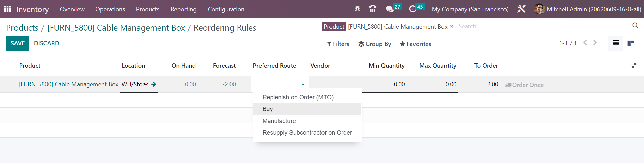The height and width of the screenshot is (163, 644).
Task: Toggle the select-all header checkbox
Action: tap(9, 65)
